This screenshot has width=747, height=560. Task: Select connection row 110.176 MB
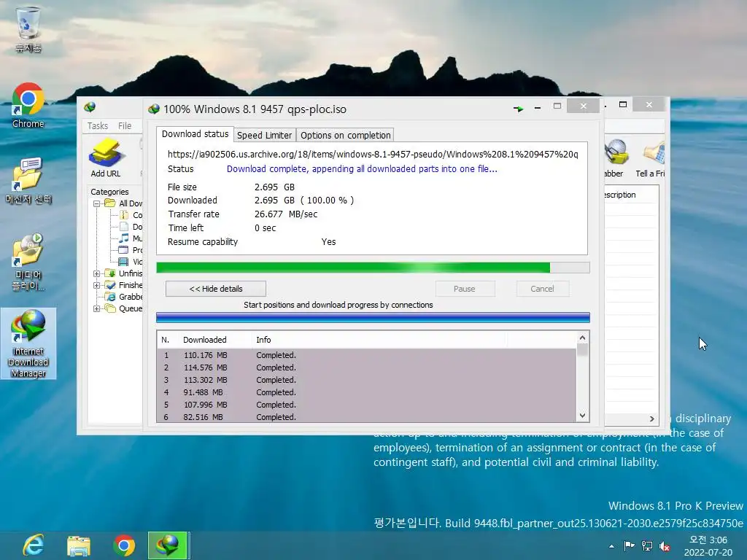coord(366,355)
